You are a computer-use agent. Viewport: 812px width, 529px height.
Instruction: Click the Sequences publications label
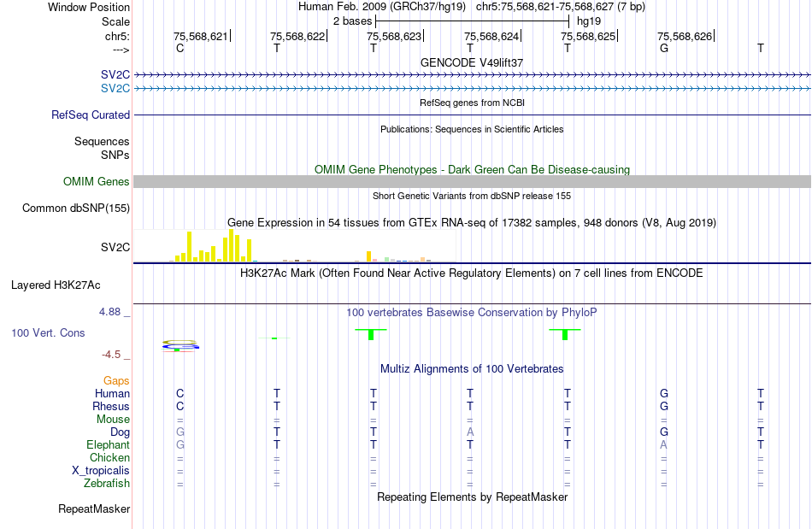102,141
